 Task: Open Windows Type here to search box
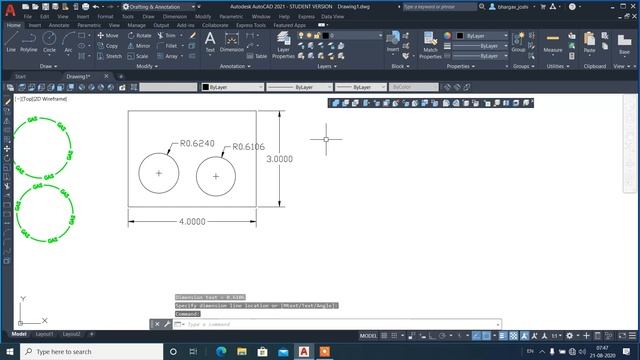point(91,351)
